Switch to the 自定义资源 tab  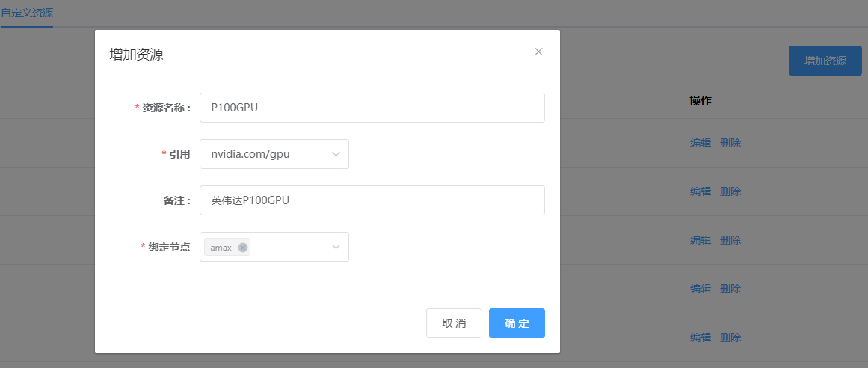coord(27,13)
